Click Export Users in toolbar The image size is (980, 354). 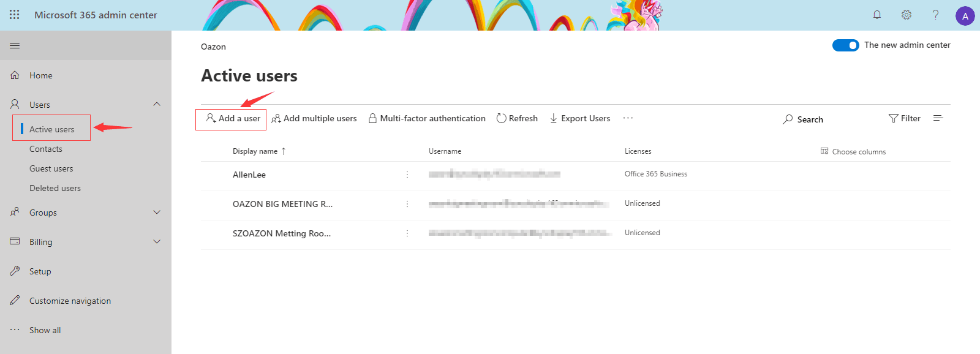tap(580, 118)
